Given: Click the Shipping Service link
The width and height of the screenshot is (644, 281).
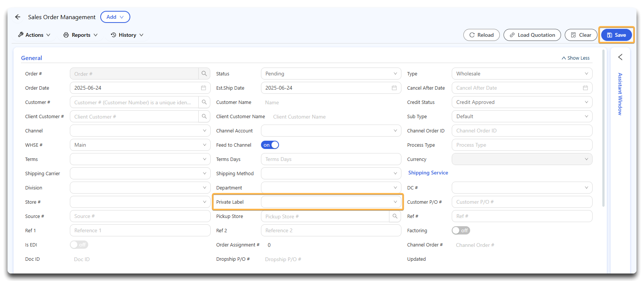Looking at the screenshot, I should (428, 173).
